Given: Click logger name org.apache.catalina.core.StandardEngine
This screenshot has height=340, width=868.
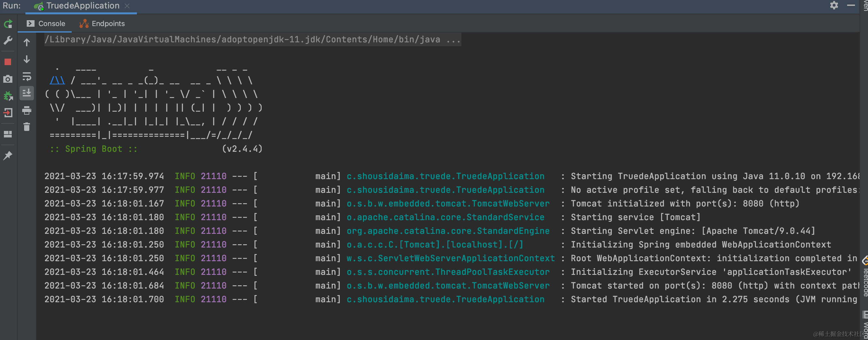Looking at the screenshot, I should 448,231.
